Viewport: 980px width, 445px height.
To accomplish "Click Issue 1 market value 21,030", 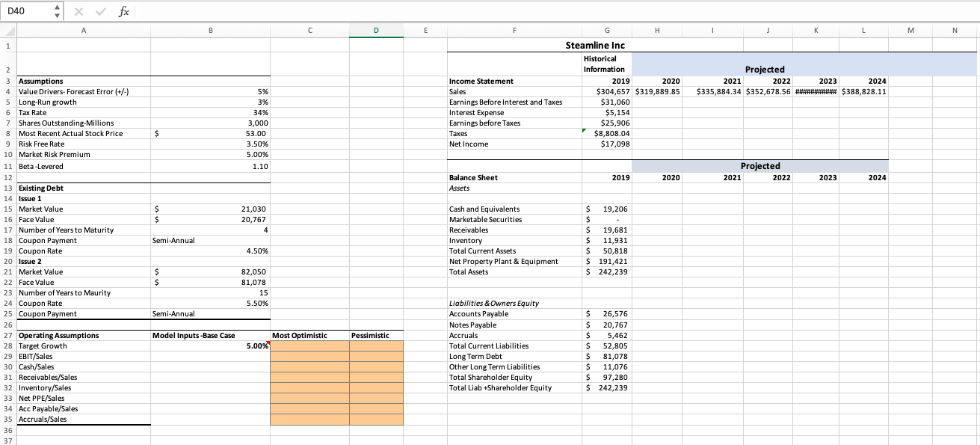I will click(x=253, y=209).
